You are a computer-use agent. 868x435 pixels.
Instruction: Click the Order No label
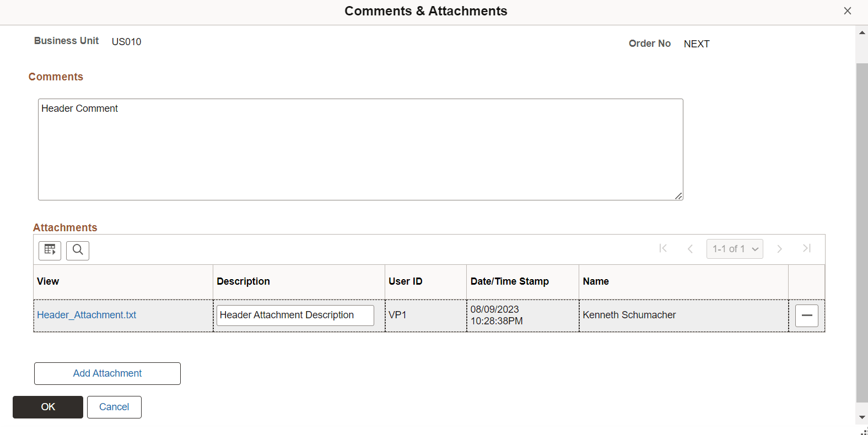[x=650, y=44]
